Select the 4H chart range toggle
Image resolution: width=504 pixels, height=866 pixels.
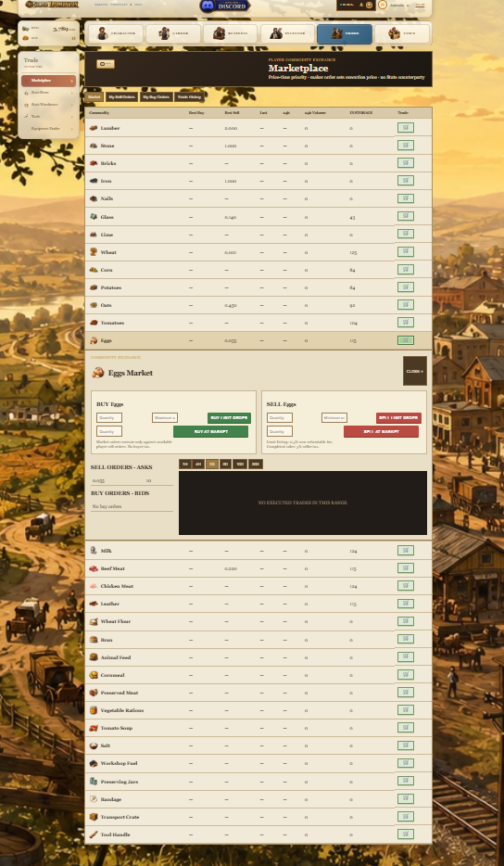(x=198, y=464)
